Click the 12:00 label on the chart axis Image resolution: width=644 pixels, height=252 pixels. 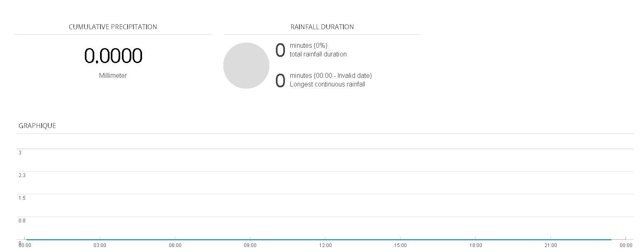(x=325, y=245)
